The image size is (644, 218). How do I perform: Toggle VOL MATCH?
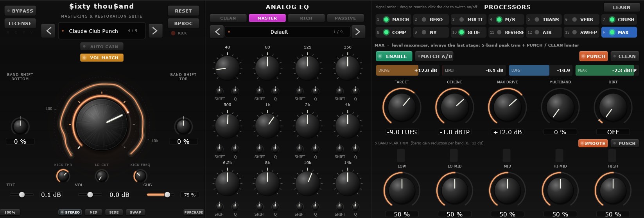coord(102,58)
